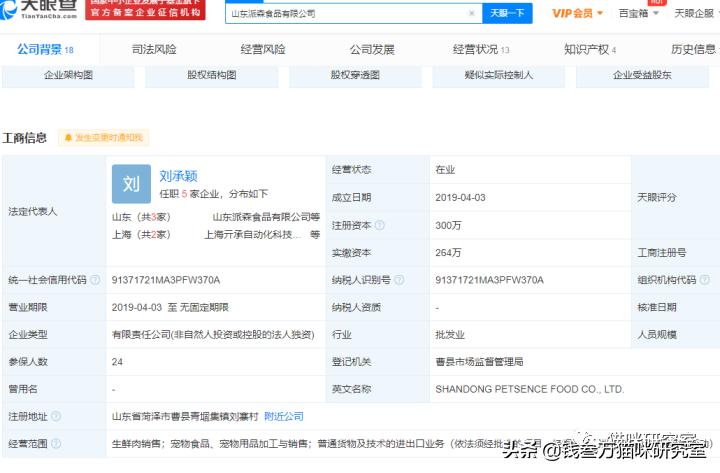Click the paid-in capital value 264万
The image size is (720, 473).
click(448, 253)
